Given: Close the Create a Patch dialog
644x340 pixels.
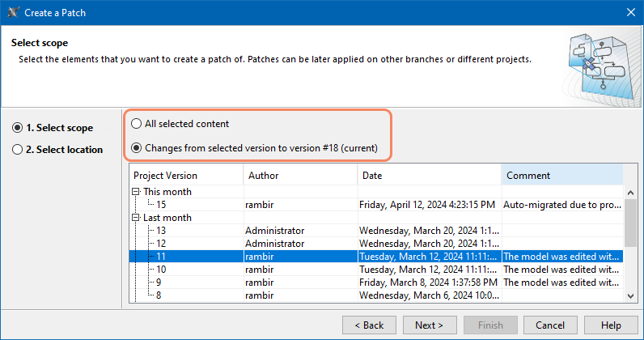Looking at the screenshot, I should (629, 12).
